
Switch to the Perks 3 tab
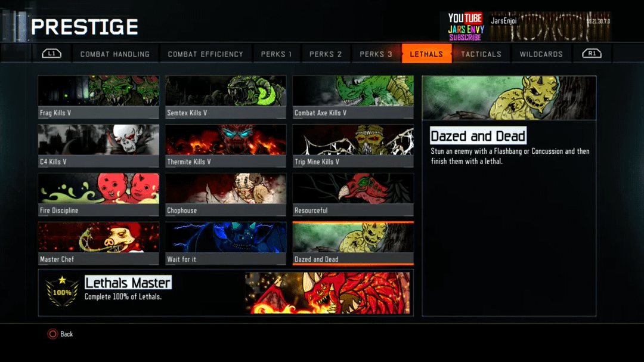pyautogui.click(x=376, y=54)
